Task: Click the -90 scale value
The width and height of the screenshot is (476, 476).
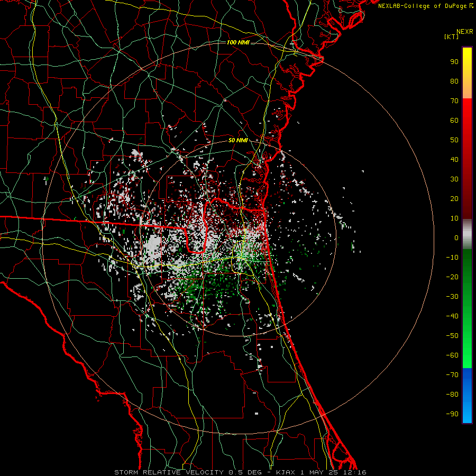Action: tap(452, 414)
